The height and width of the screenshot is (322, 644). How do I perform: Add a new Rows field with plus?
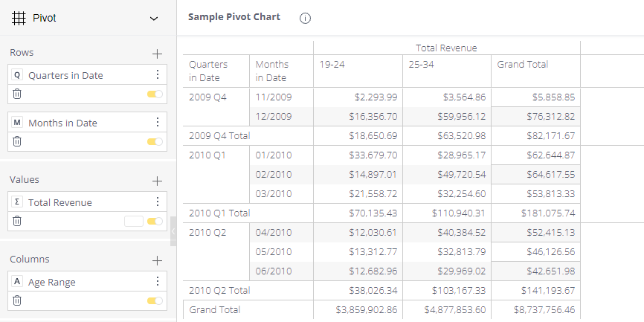pos(157,54)
